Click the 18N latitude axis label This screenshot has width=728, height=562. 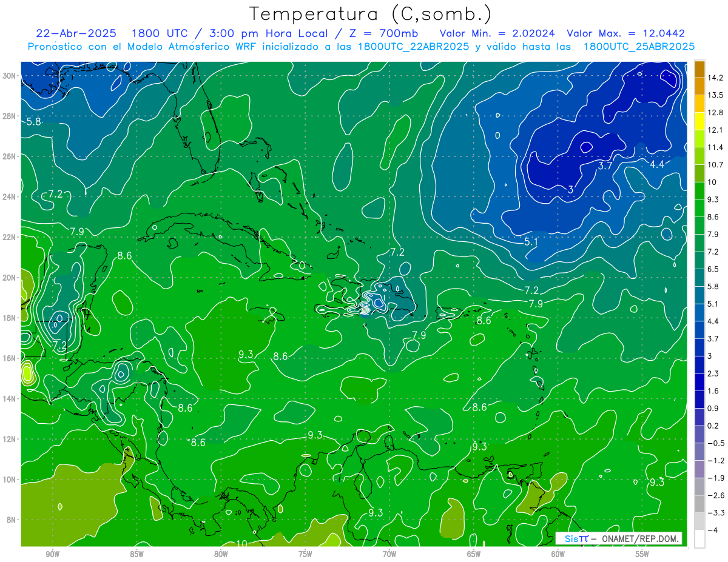tap(10, 318)
